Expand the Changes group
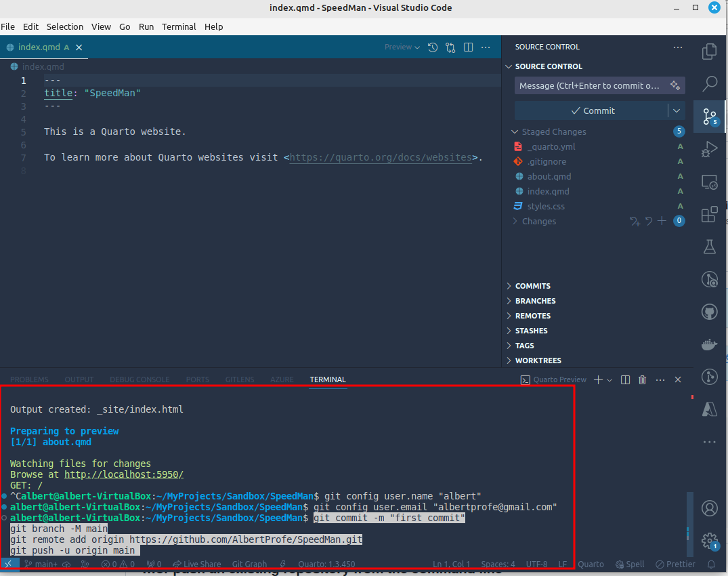728x576 pixels. [515, 221]
